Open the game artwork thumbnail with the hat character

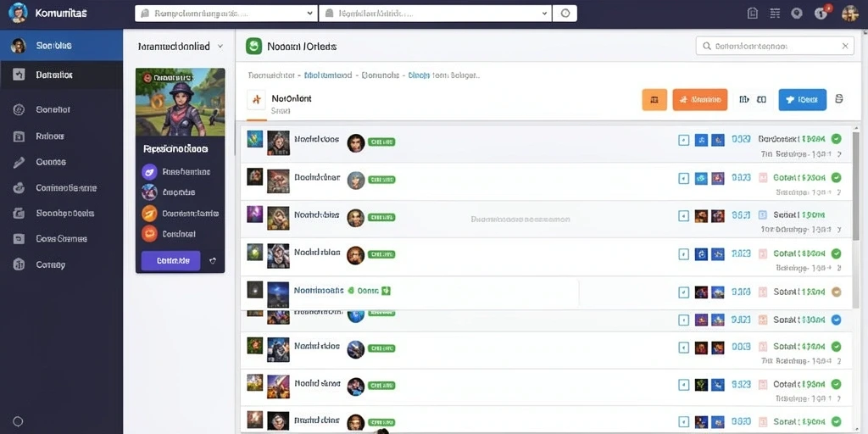pos(181,103)
